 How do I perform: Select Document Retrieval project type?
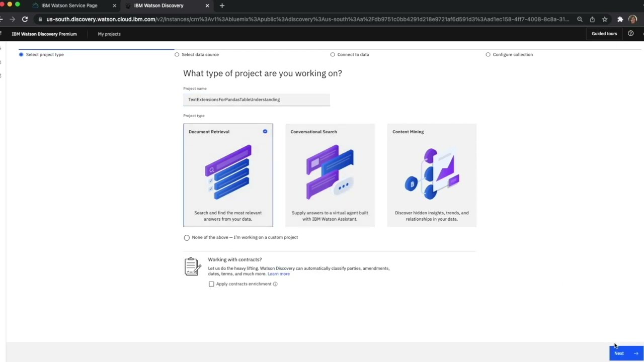click(x=228, y=175)
